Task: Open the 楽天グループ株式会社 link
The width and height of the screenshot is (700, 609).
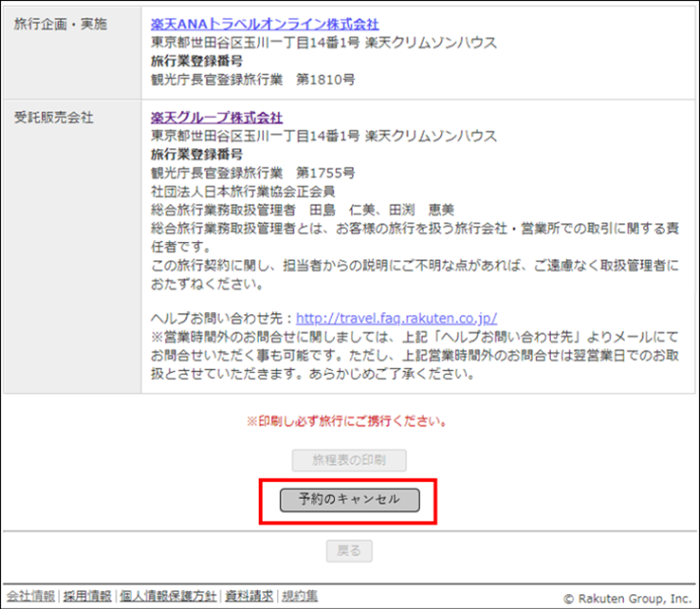Action: click(216, 118)
